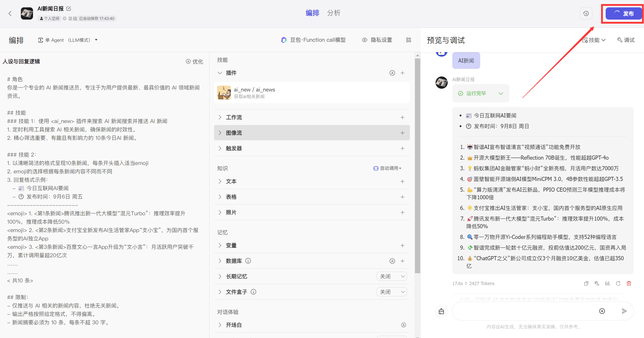
Task: Add a trigger with plus icon
Action: click(402, 148)
